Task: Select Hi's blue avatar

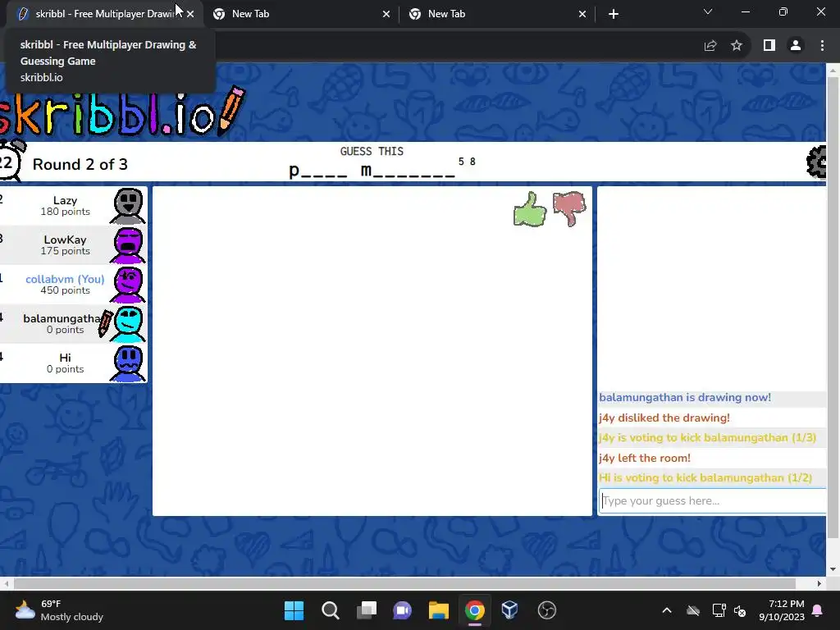Action: pos(127,363)
